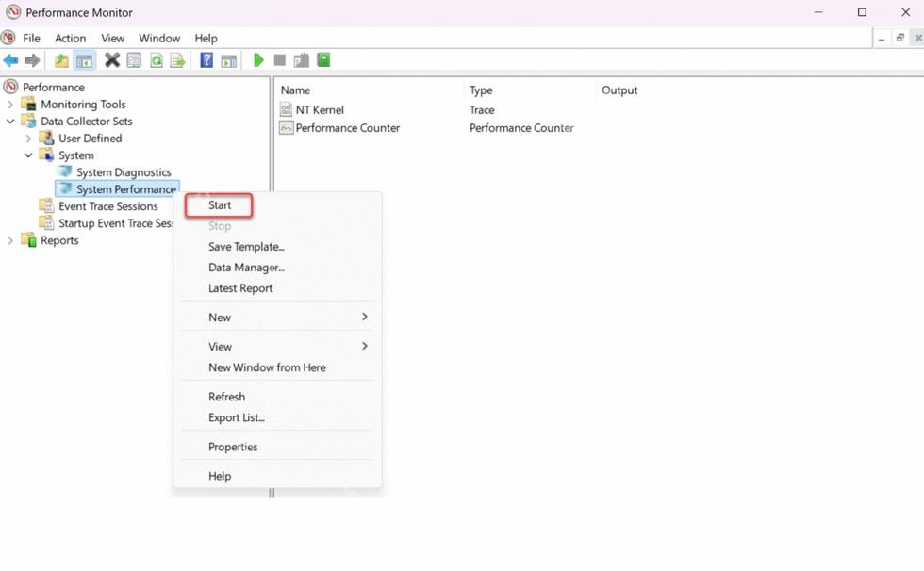Open the New submenu in context menu

pyautogui.click(x=277, y=318)
